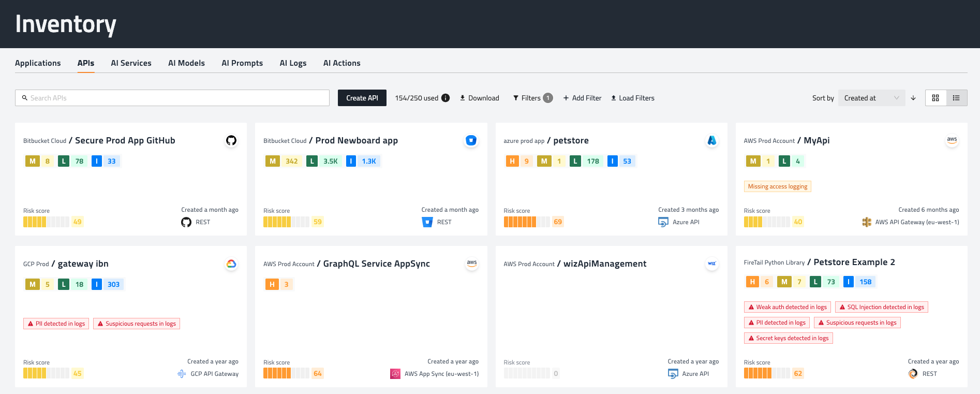Click the Weak auth detected in logs tag
Viewport: 980px width, 394px height.
(788, 307)
